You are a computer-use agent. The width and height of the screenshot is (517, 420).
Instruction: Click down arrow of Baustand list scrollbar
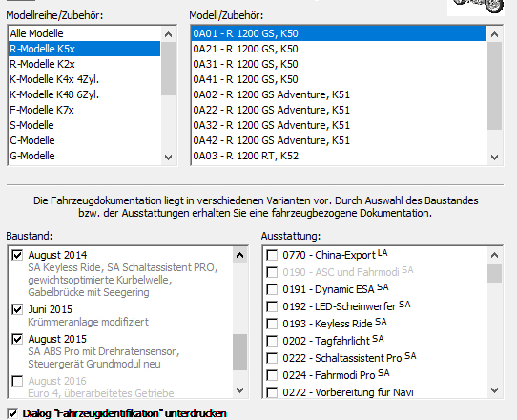pyautogui.click(x=240, y=390)
